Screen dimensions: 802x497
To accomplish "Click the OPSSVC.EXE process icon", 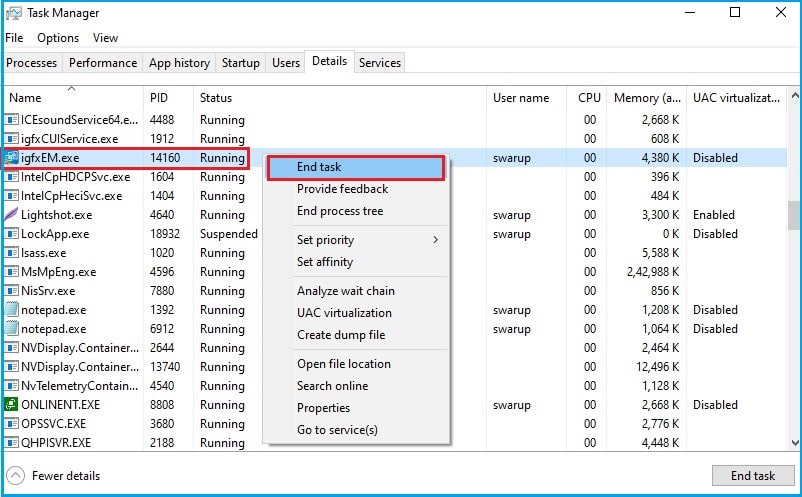I will point(11,424).
